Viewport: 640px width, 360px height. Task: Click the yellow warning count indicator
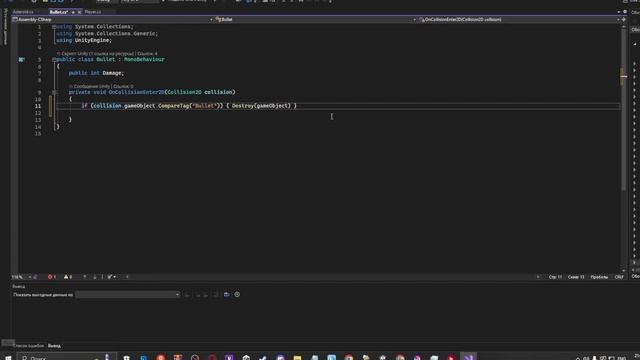68,277
